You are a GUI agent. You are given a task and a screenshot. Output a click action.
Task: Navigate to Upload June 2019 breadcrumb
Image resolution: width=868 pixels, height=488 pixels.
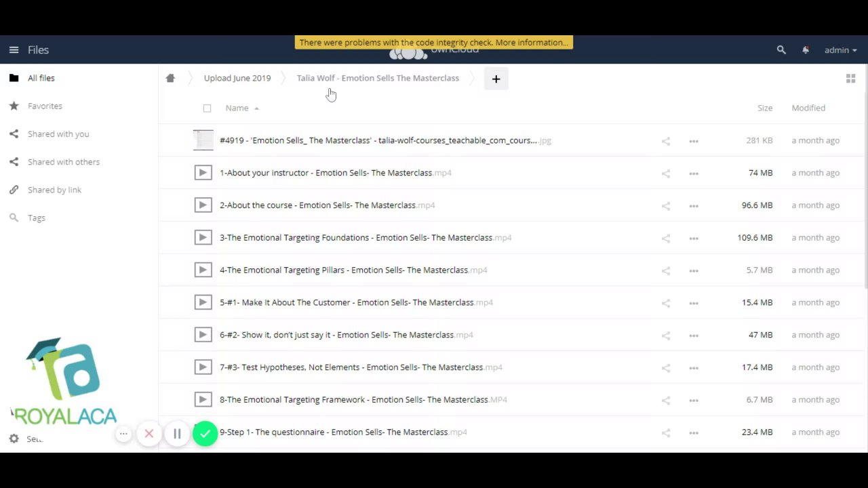[237, 78]
